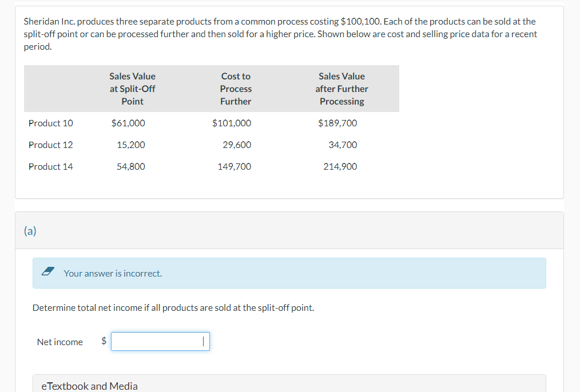Click the Product 14 row label
This screenshot has height=392, width=580.
[51, 166]
